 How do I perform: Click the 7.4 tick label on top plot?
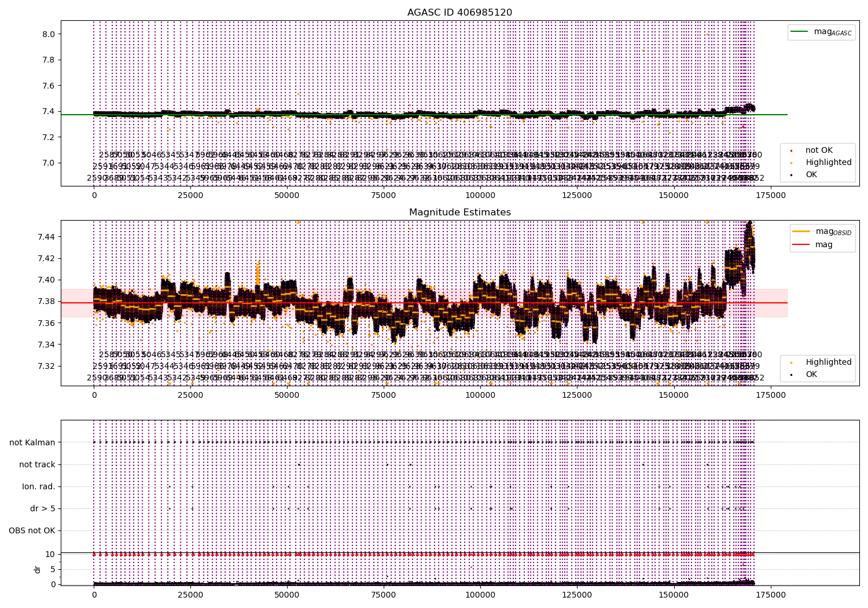(x=49, y=112)
